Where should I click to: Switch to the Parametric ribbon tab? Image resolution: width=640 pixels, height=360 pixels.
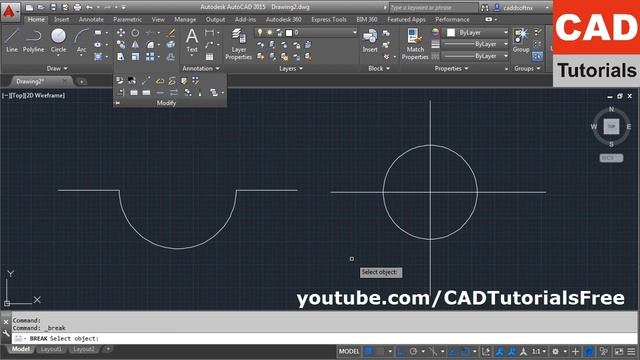[x=127, y=20]
